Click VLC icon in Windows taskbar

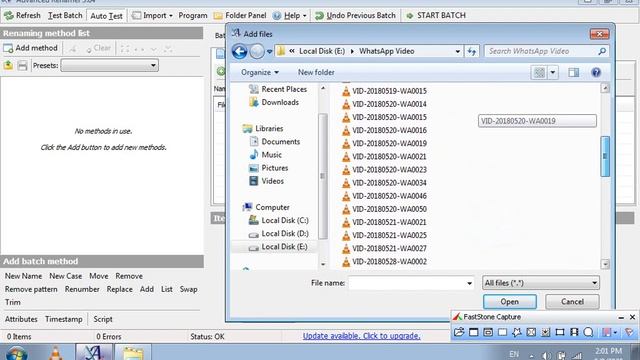click(55, 352)
